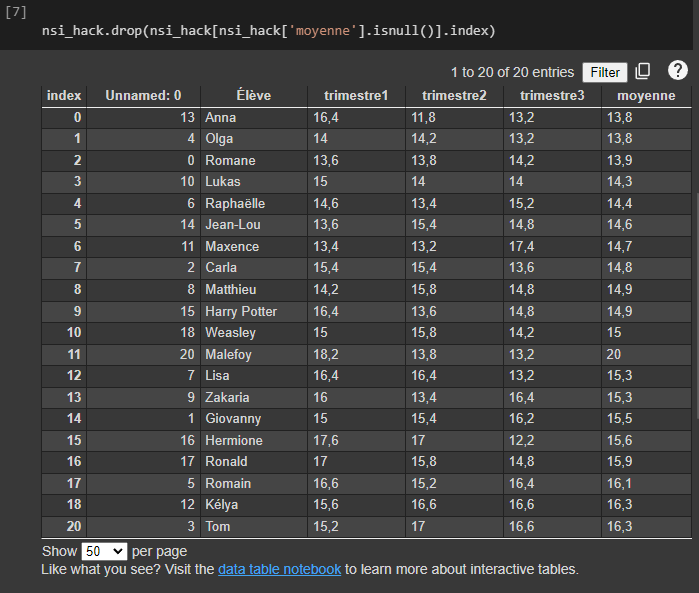Select the Hermione name cell
Viewport: 699px width, 593px height.
234,440
